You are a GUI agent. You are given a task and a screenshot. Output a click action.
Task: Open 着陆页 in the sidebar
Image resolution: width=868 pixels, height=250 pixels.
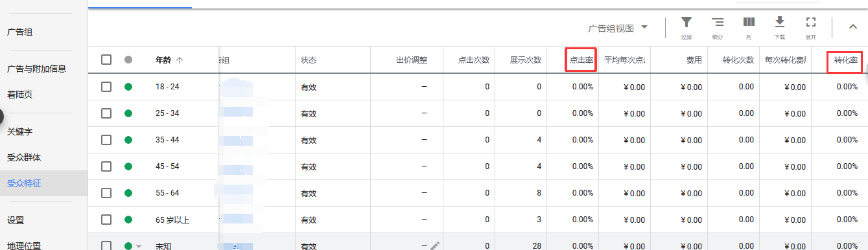(x=19, y=95)
